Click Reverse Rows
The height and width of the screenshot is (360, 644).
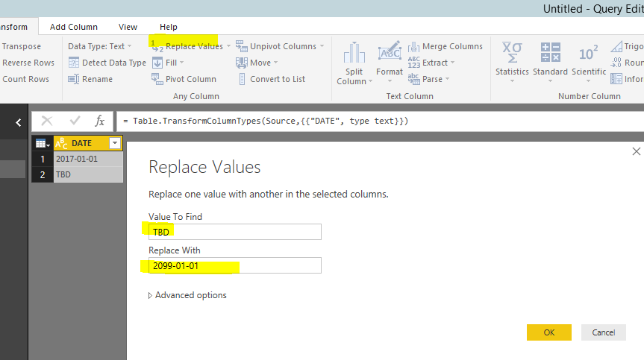pyautogui.click(x=28, y=63)
